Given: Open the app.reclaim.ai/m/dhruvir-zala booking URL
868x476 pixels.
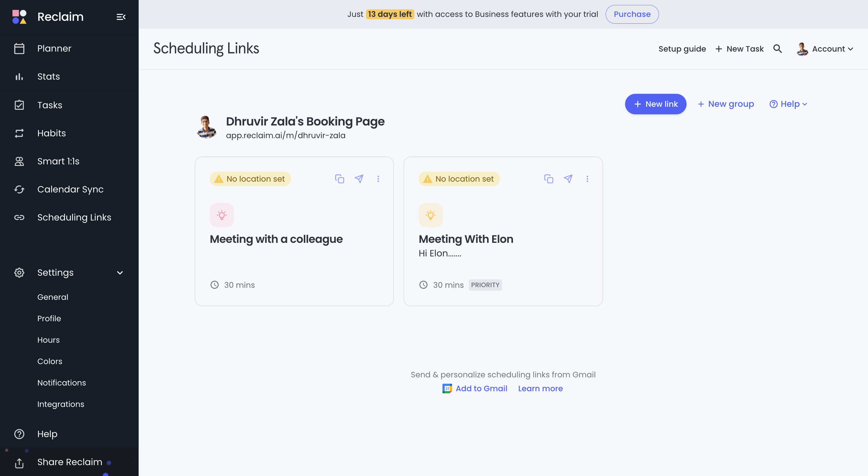Looking at the screenshot, I should click(286, 135).
